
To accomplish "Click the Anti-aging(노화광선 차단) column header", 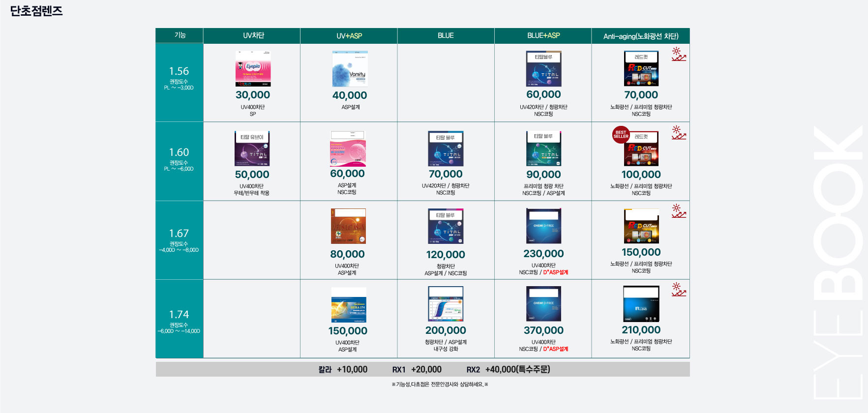I will click(x=640, y=35).
